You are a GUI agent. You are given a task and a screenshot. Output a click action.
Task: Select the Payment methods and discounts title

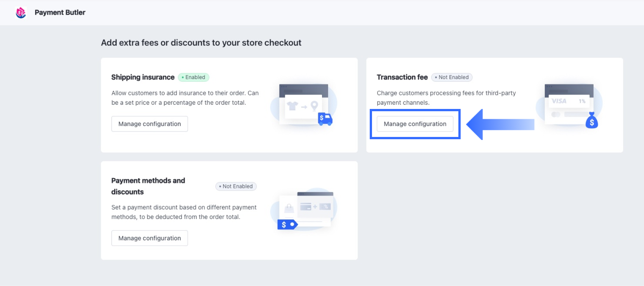tap(148, 186)
